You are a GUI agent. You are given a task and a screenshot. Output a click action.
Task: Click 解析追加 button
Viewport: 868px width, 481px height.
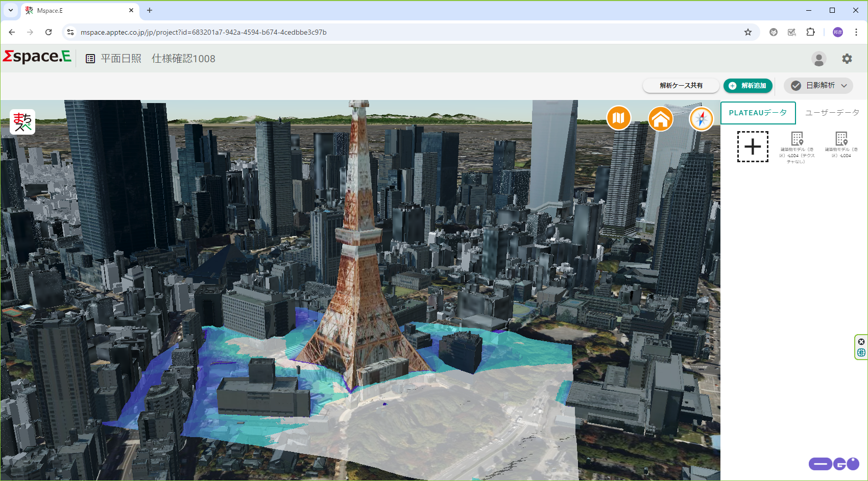pos(748,86)
